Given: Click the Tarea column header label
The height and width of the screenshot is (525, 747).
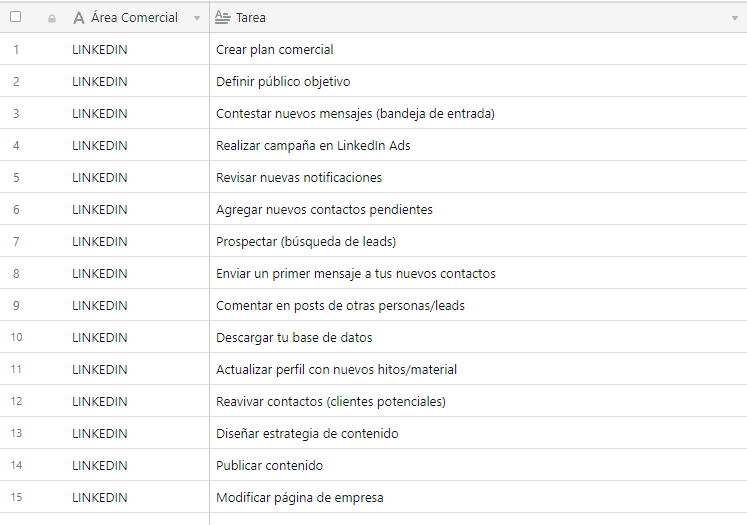Looking at the screenshot, I should (x=251, y=18).
